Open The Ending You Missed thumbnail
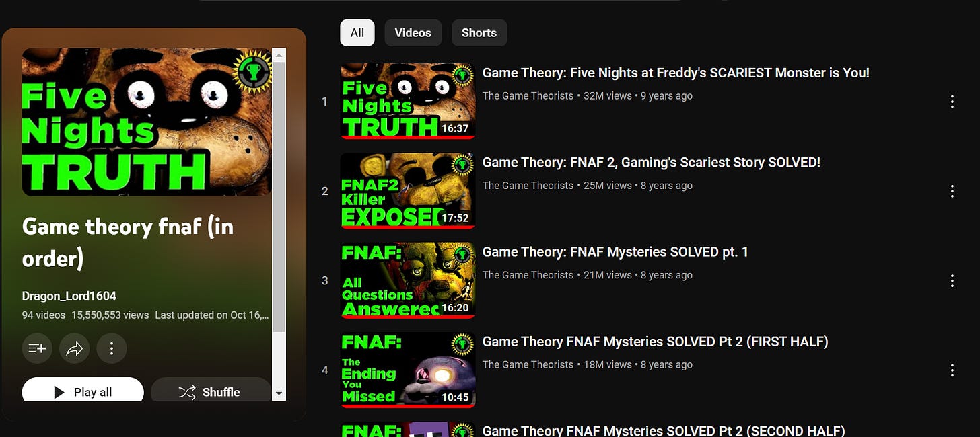Viewport: 980px width, 437px height. (x=408, y=370)
